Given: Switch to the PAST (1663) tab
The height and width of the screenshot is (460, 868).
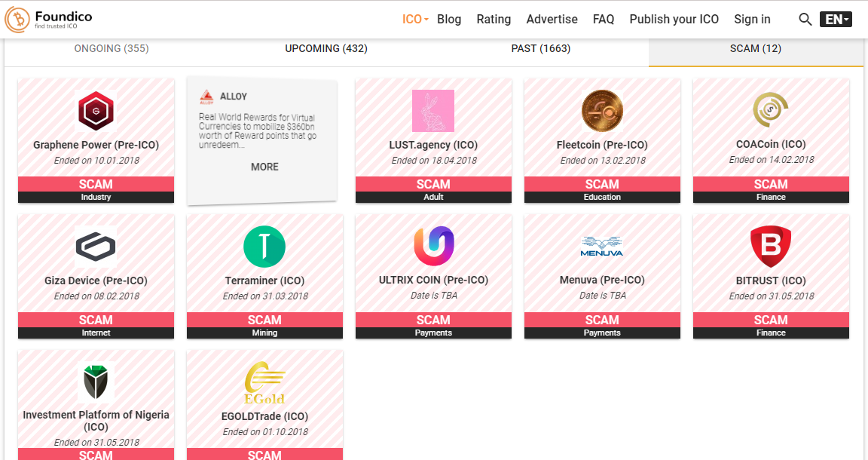Looking at the screenshot, I should pyautogui.click(x=541, y=49).
